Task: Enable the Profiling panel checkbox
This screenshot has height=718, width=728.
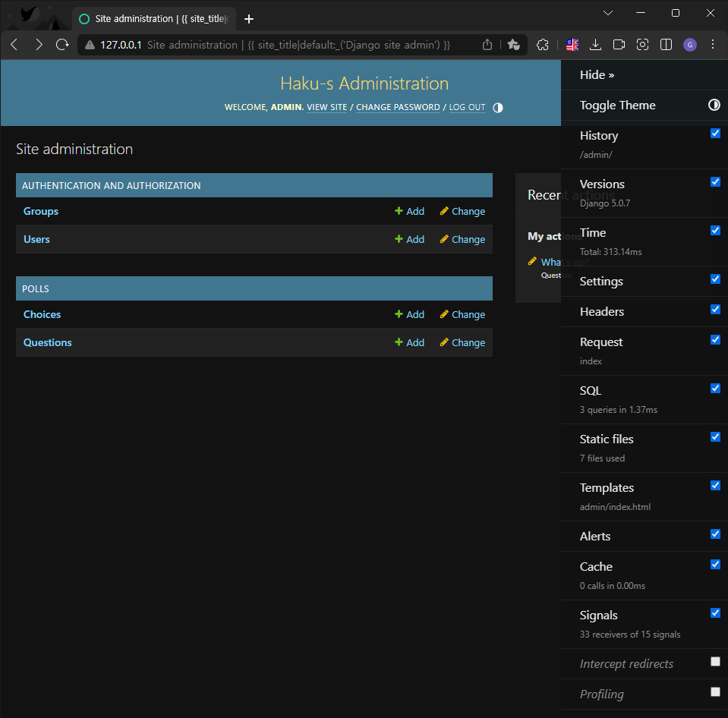Action: point(715,692)
